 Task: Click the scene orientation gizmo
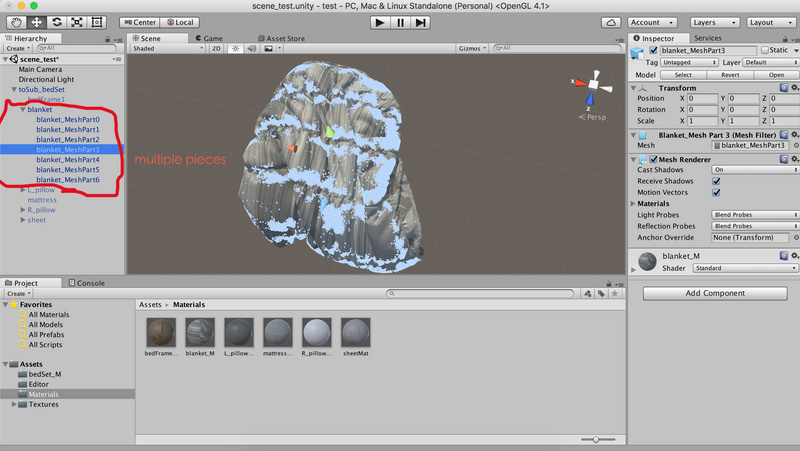[x=592, y=86]
